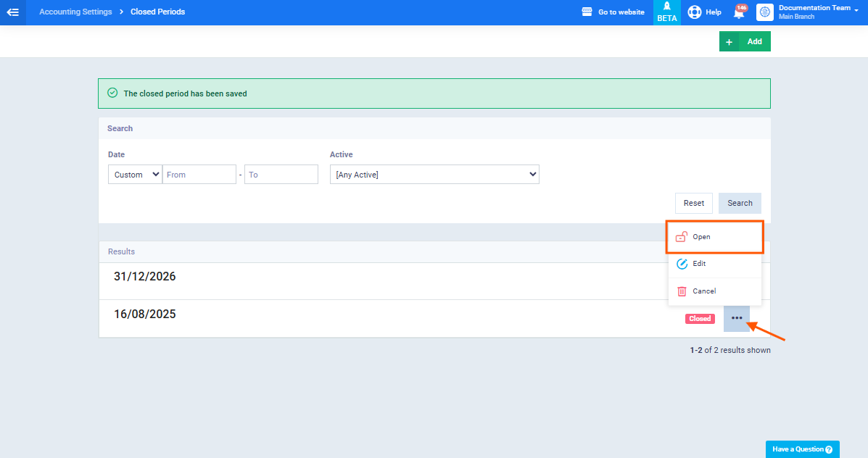Screen dimensions: 868x458
Task: Open the Custom date range dropdown
Action: pos(135,174)
